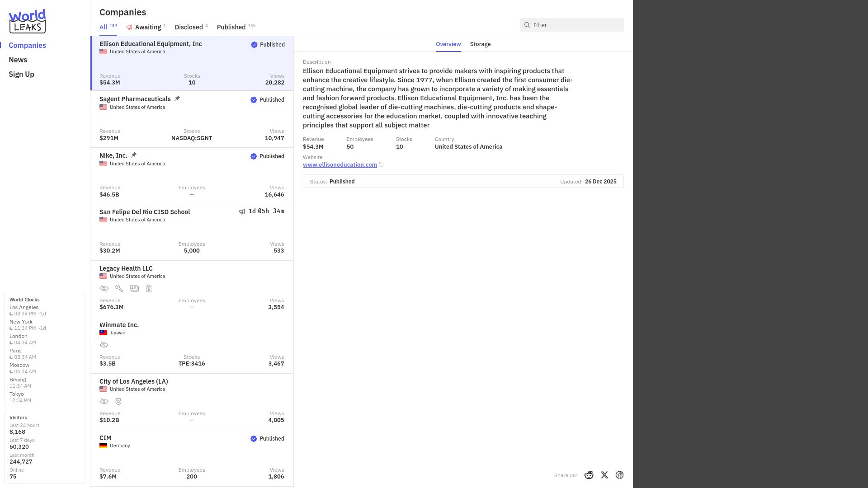868x488 pixels.
Task: Click the 1d 05h 34m countdown timer
Action: coord(266,211)
